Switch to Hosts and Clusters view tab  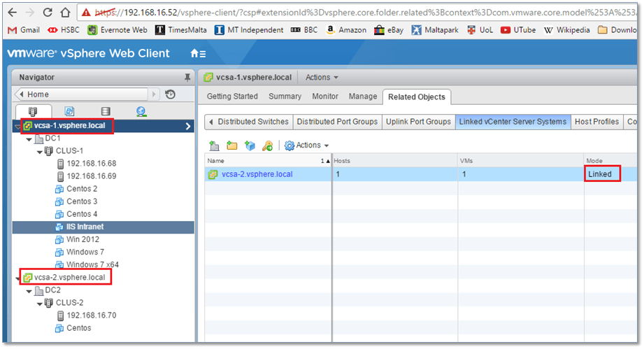[34, 111]
